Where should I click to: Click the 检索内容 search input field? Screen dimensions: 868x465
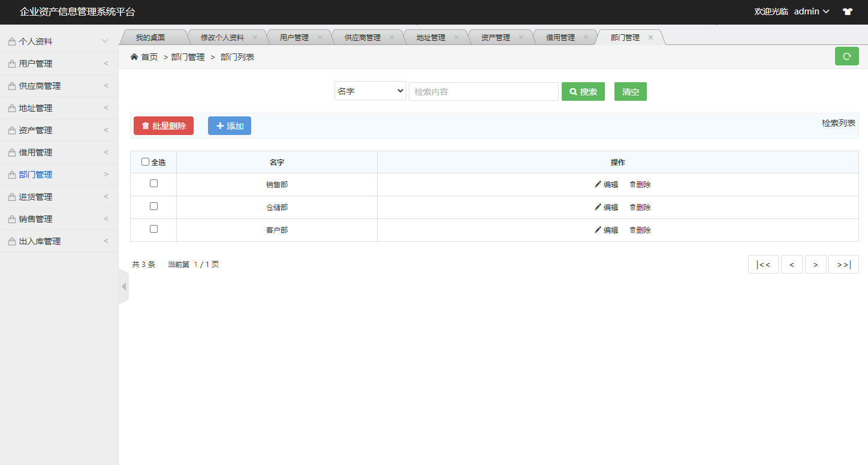483,91
